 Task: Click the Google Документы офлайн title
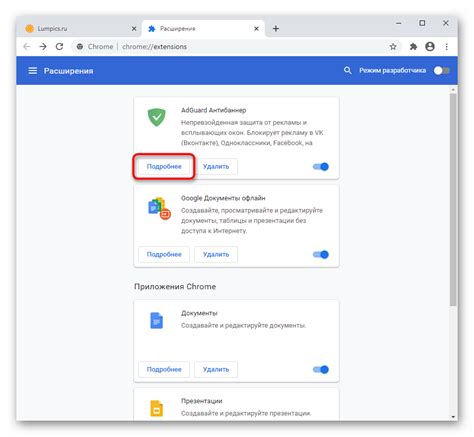(x=223, y=198)
